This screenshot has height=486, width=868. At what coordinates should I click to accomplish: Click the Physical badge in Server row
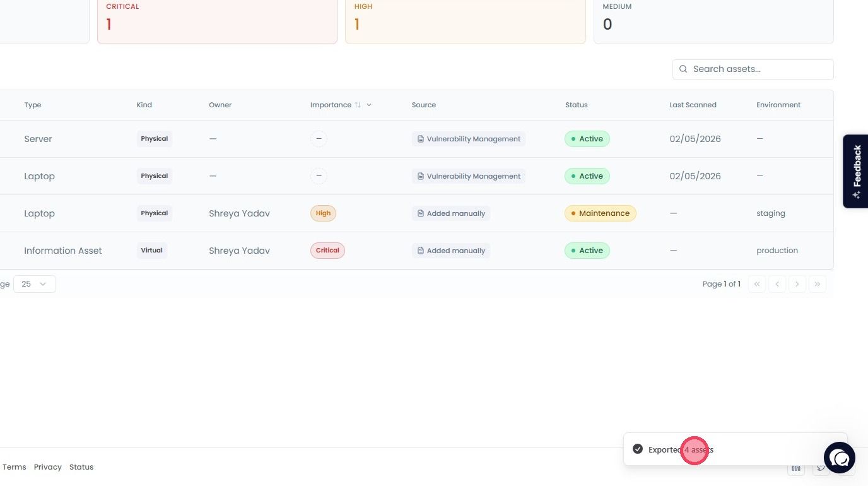[x=155, y=139]
